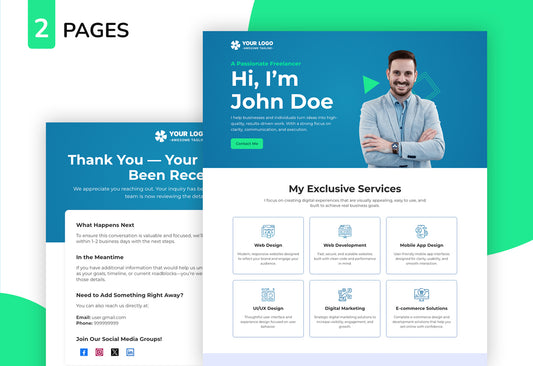This screenshot has width=533, height=366.
Task: Click the Digital Marketing service icon
Action: coord(345,295)
